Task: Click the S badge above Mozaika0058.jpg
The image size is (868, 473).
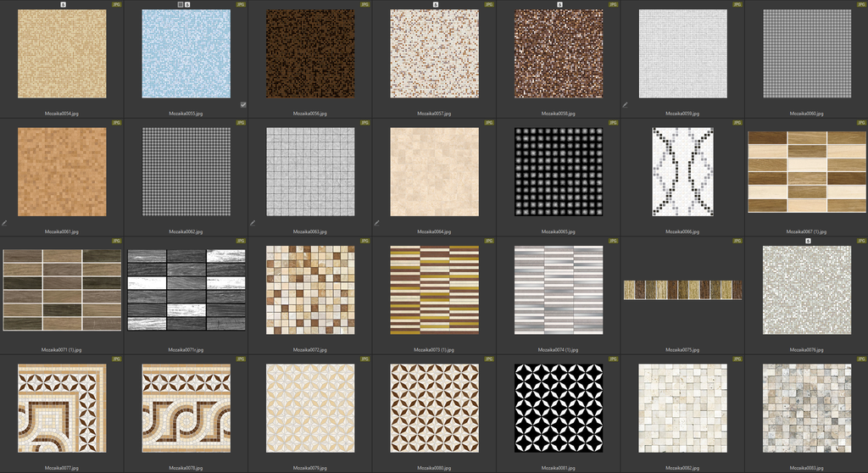Action: (559, 4)
